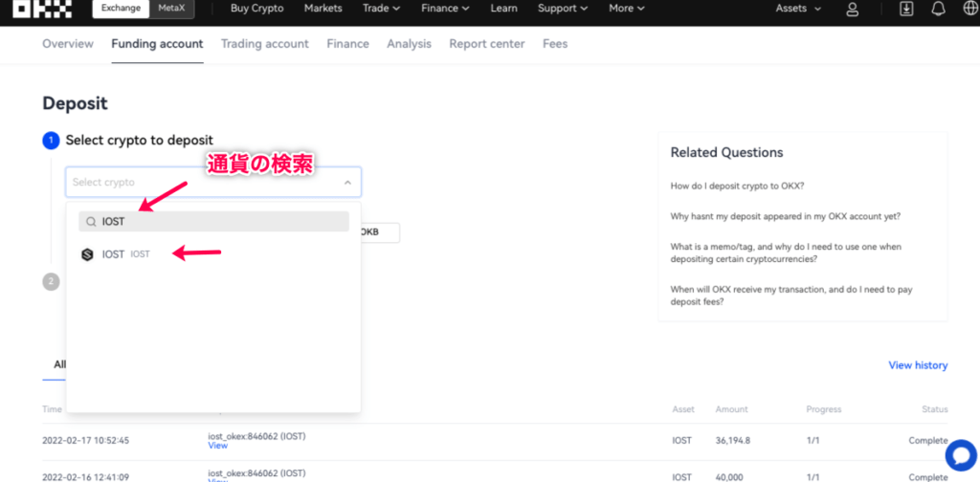Click the Status column header
This screenshot has width=980, height=482.
[x=934, y=409]
